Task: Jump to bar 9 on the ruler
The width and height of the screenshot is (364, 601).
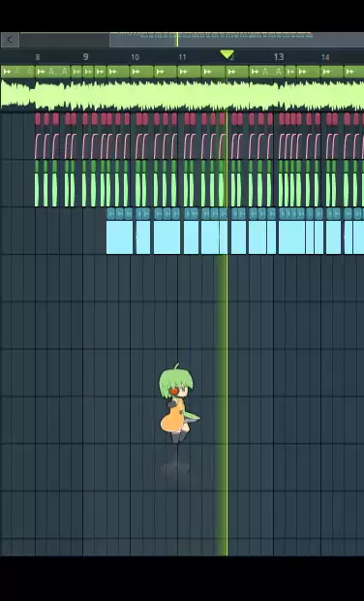Action: [85, 57]
